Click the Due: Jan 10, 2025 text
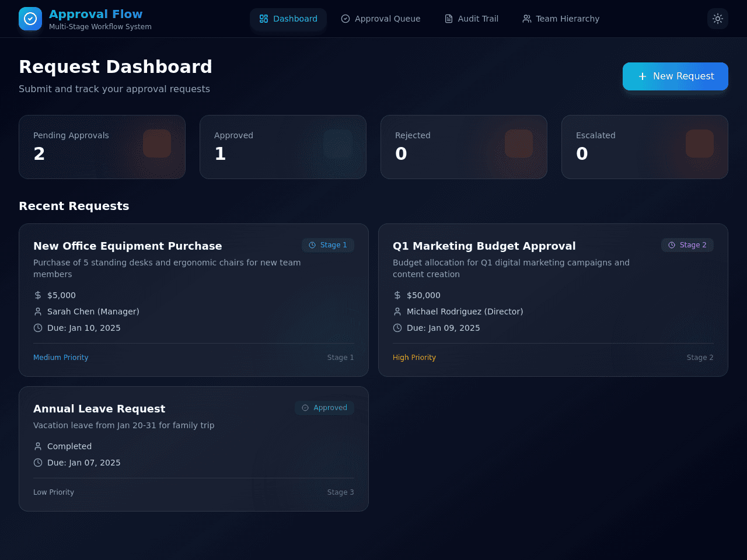 pyautogui.click(x=84, y=328)
